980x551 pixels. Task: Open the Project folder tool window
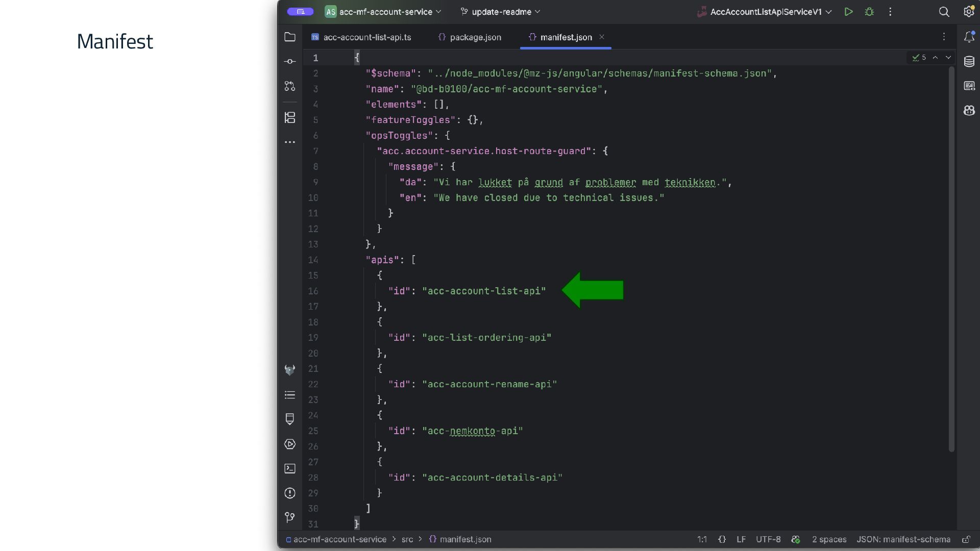click(290, 37)
